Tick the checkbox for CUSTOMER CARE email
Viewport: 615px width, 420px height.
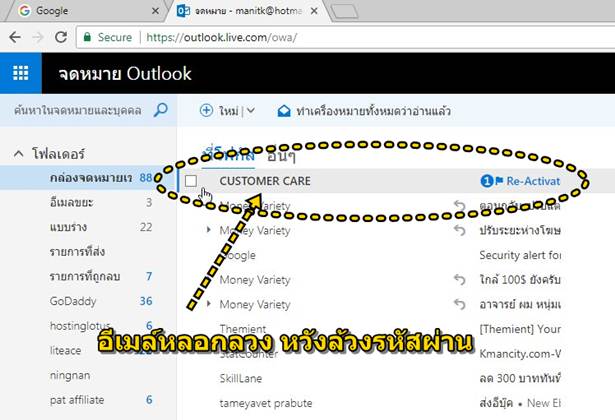click(191, 181)
